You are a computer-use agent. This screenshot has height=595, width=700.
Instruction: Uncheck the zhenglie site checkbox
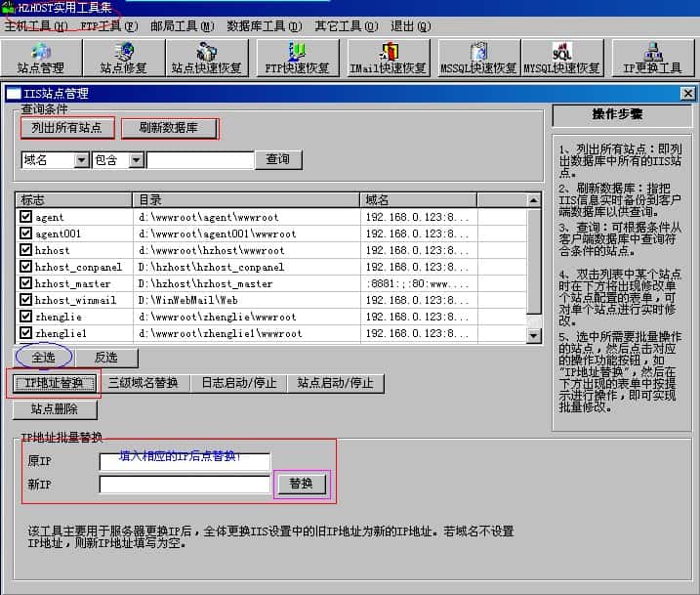click(26, 317)
